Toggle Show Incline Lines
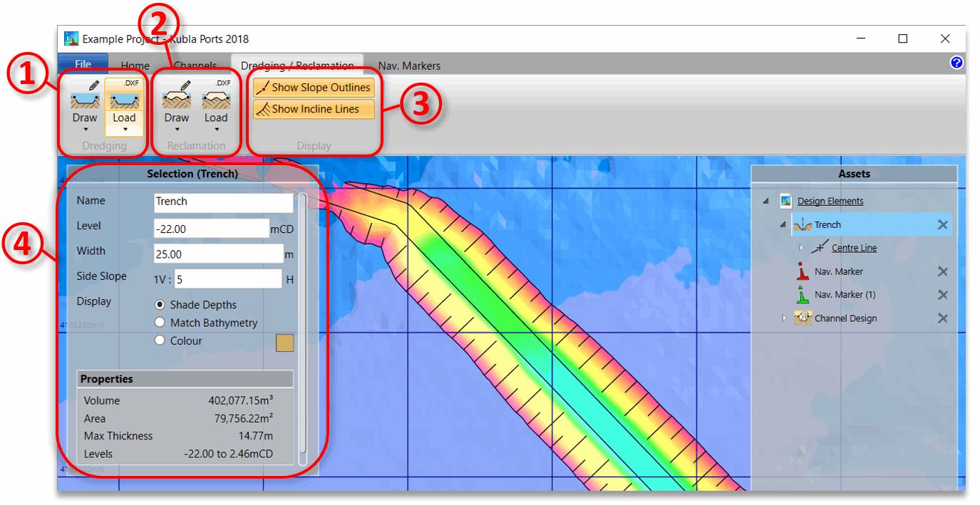The width and height of the screenshot is (980, 505). pos(314,109)
